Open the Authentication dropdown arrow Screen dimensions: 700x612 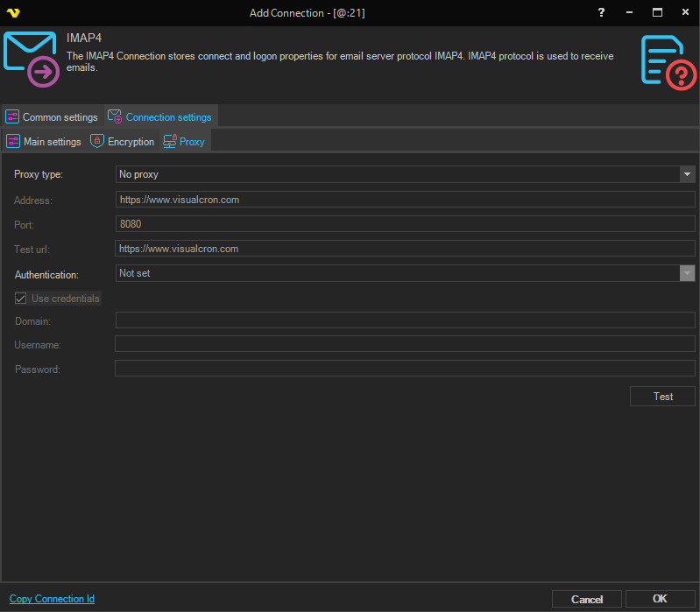[687, 273]
